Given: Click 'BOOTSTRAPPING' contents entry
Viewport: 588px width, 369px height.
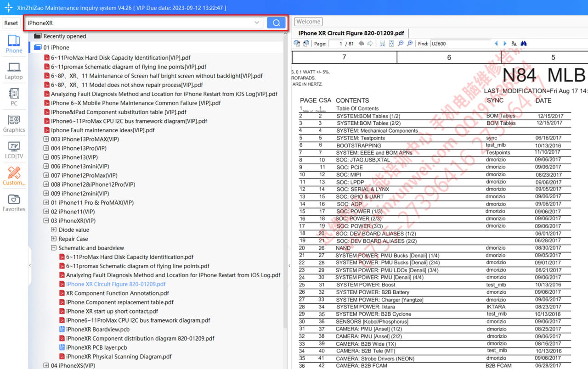Looking at the screenshot, I should tap(359, 145).
